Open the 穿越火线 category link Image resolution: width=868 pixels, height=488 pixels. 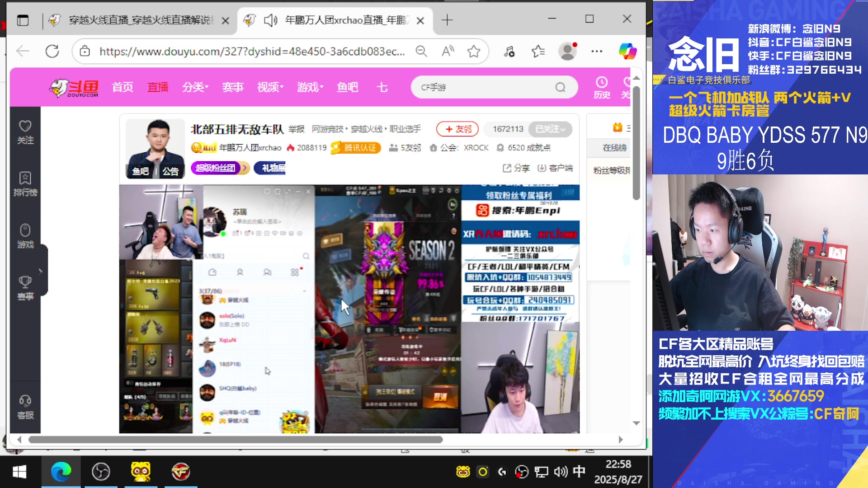[x=367, y=129]
